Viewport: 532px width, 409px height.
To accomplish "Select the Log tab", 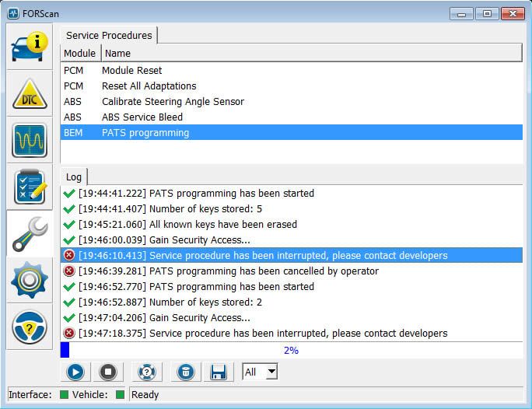I will point(75,177).
